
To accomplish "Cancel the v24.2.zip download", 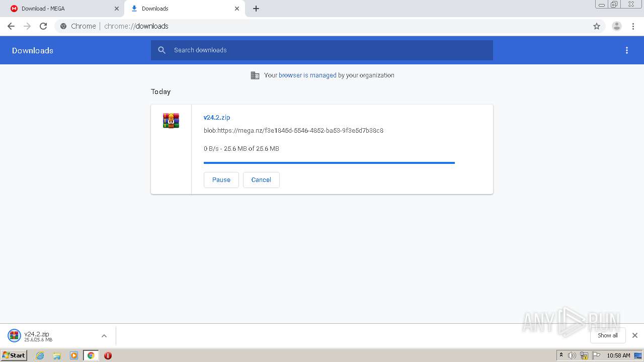I will (x=261, y=180).
